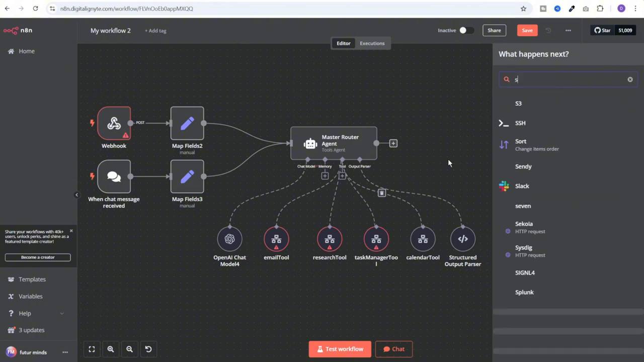Image resolution: width=644 pixels, height=362 pixels.
Task: Switch to the Editor tab
Action: pyautogui.click(x=344, y=43)
